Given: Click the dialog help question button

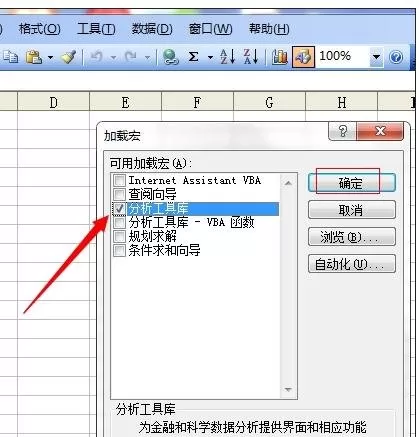Looking at the screenshot, I should (343, 131).
